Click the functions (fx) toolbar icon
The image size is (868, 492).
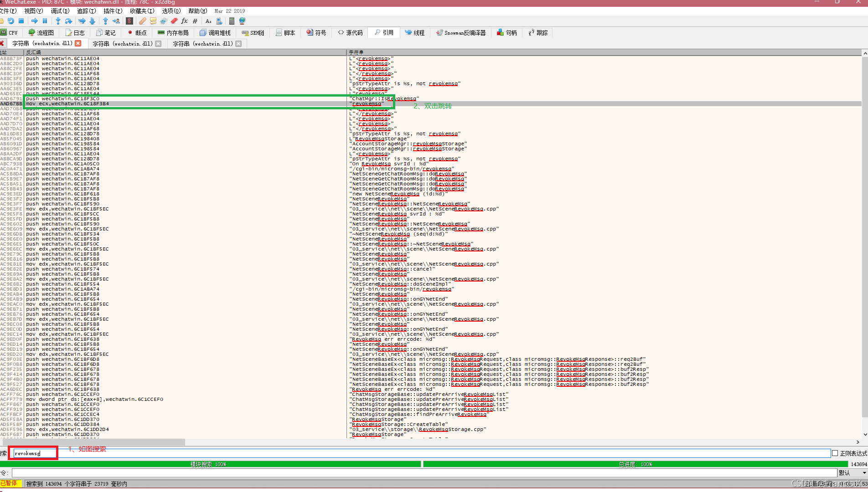click(x=184, y=21)
